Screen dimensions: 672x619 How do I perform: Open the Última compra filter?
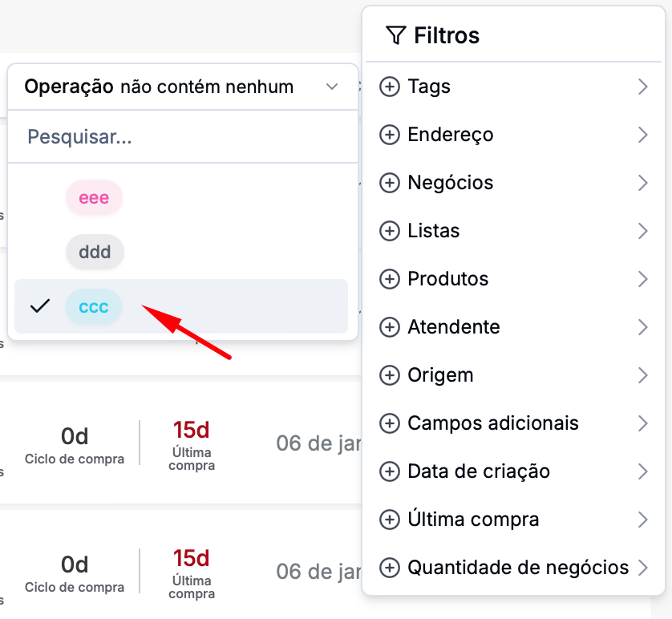473,520
